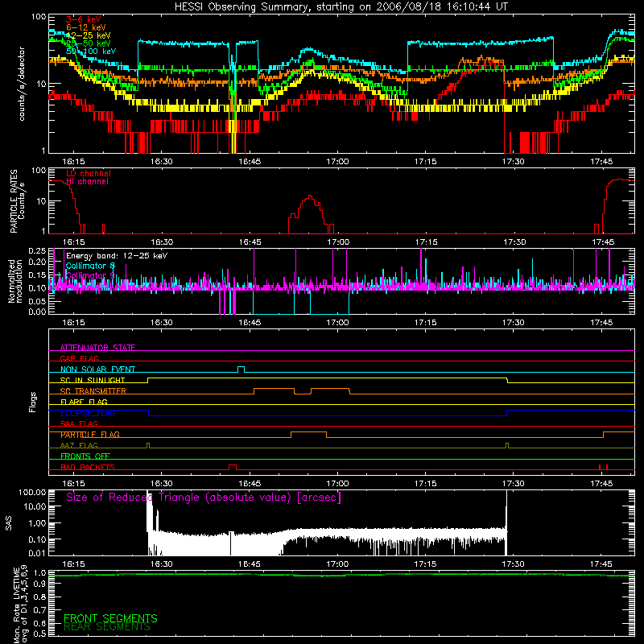This screenshot has width=644, height=644.
Task: Click the HESSI Observing Summary title text
Action: click(341, 6)
